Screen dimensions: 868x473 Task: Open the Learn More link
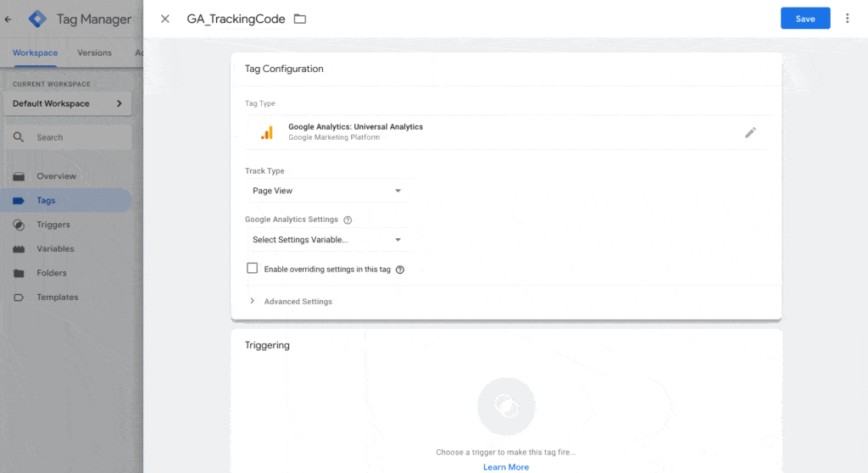[x=506, y=467]
